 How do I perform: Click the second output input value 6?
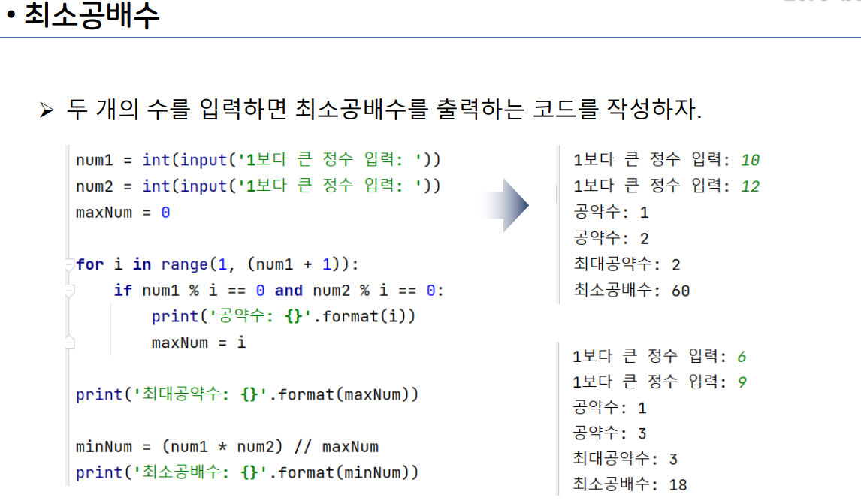742,357
